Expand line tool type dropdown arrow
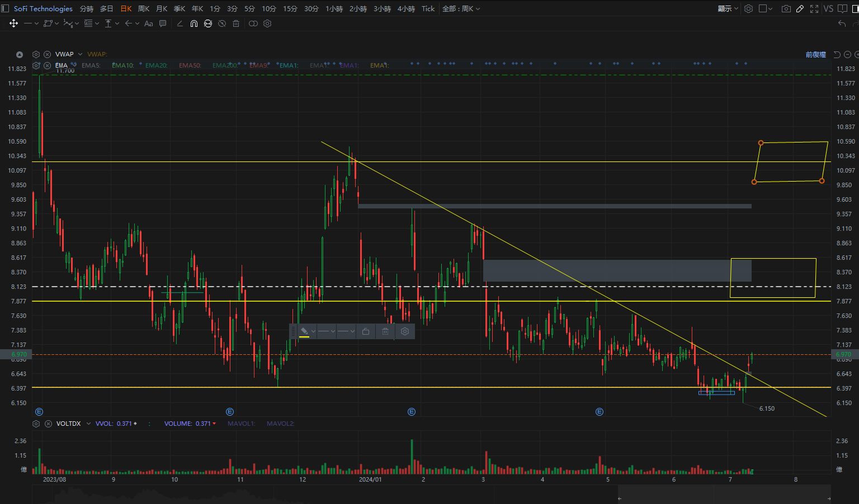 click(36, 23)
